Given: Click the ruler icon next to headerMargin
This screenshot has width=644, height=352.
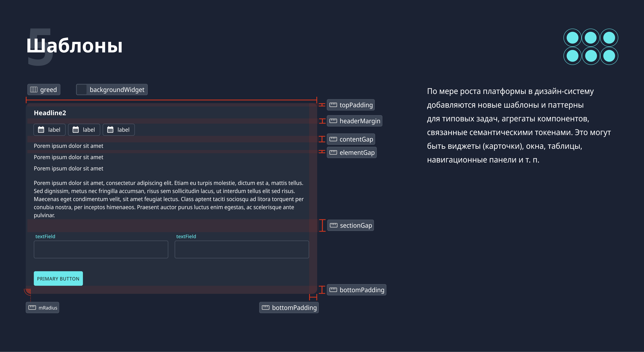Looking at the screenshot, I should coord(333,121).
